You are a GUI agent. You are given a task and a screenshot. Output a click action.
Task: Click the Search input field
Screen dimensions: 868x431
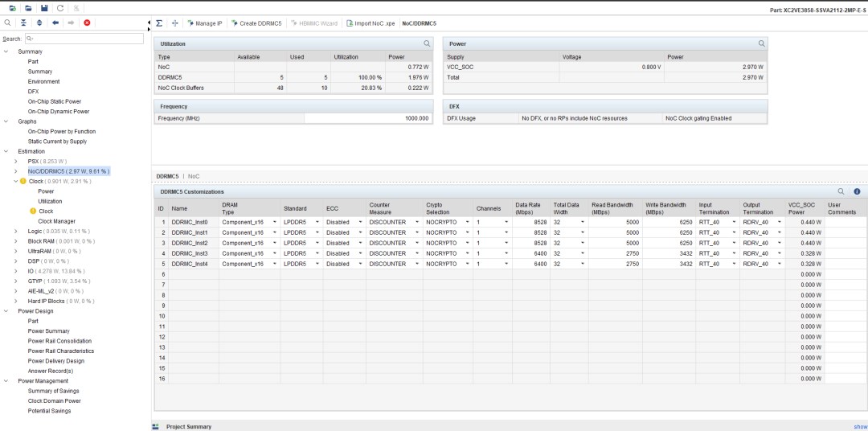[x=84, y=39]
